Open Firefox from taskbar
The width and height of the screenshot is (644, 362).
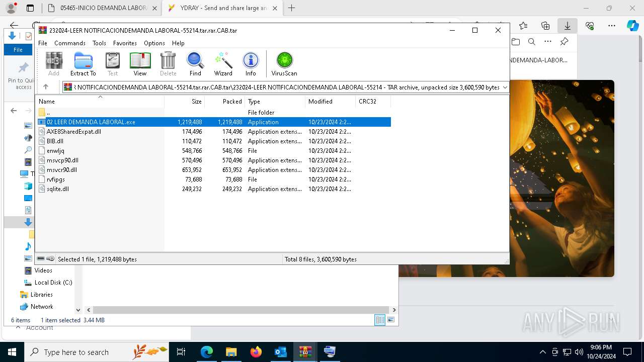coord(256,352)
